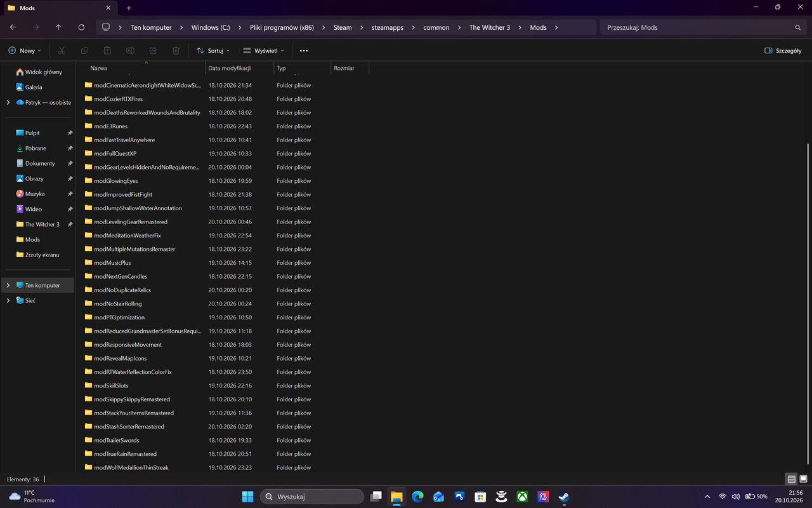Toggle the Szczegóły details pane

coord(783,51)
